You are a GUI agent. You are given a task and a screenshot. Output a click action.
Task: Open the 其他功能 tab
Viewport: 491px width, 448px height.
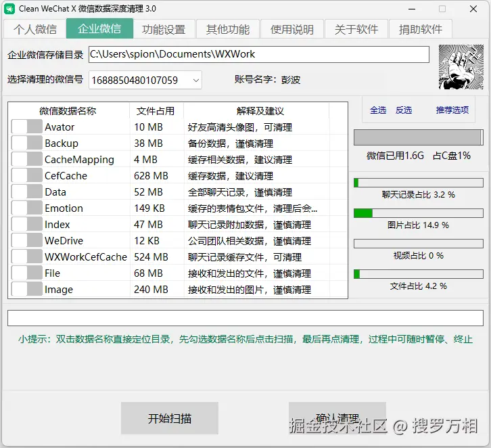point(228,29)
